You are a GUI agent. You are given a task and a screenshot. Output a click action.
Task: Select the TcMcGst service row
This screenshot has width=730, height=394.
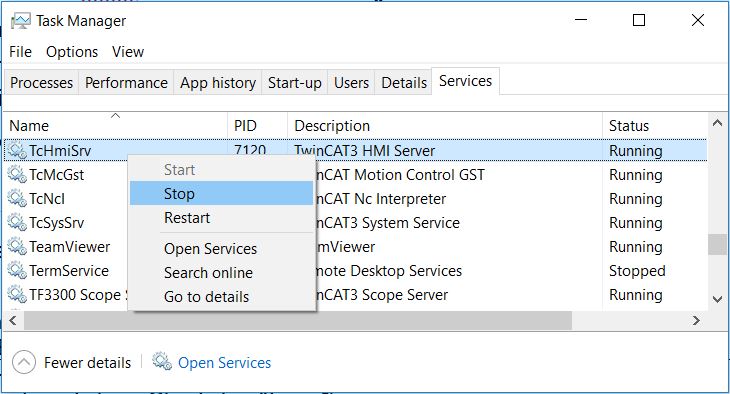(x=356, y=175)
